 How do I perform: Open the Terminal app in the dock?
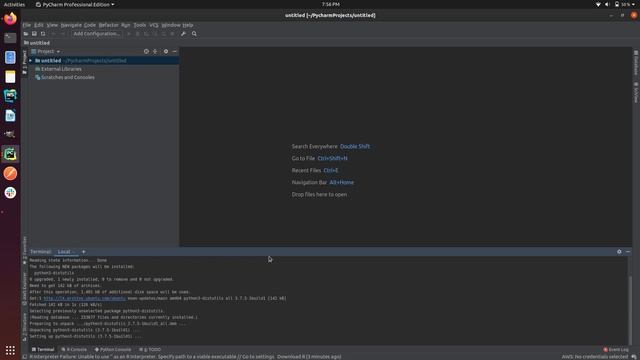10,38
